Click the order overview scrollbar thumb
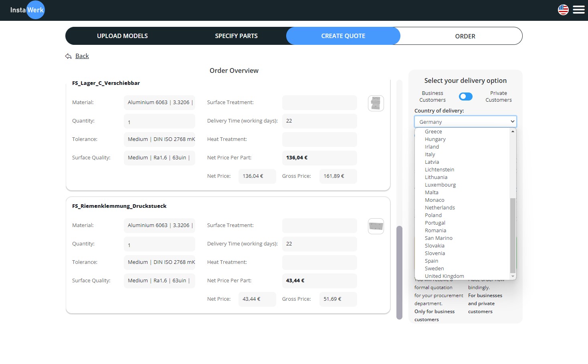The height and width of the screenshot is (364, 588). point(399,272)
